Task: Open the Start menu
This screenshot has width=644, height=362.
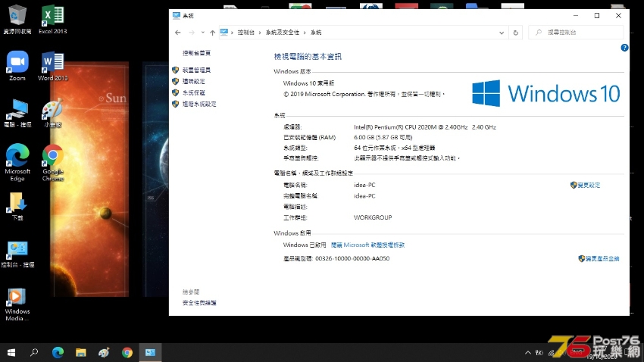Action: (11, 352)
